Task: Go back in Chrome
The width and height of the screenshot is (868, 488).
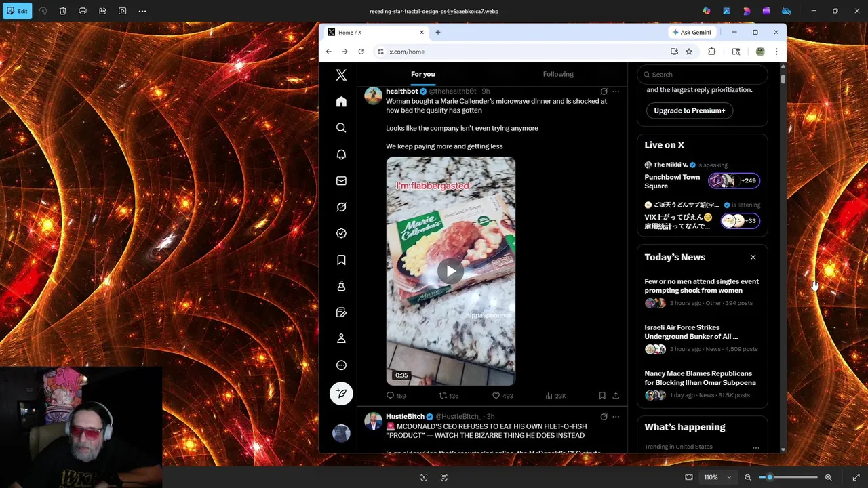Action: pyautogui.click(x=329, y=52)
